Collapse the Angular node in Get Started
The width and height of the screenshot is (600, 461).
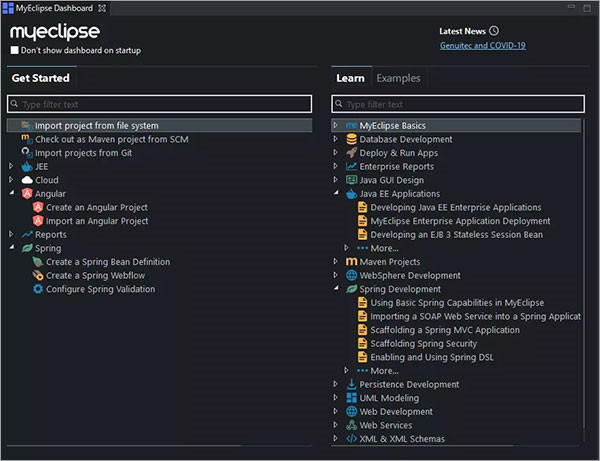tap(11, 194)
